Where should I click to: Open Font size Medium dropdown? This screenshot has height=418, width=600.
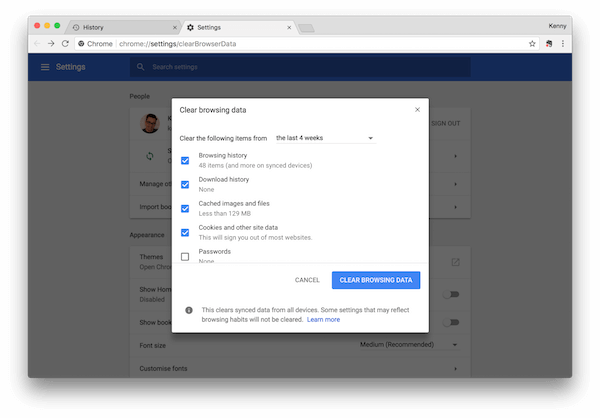[x=409, y=345]
